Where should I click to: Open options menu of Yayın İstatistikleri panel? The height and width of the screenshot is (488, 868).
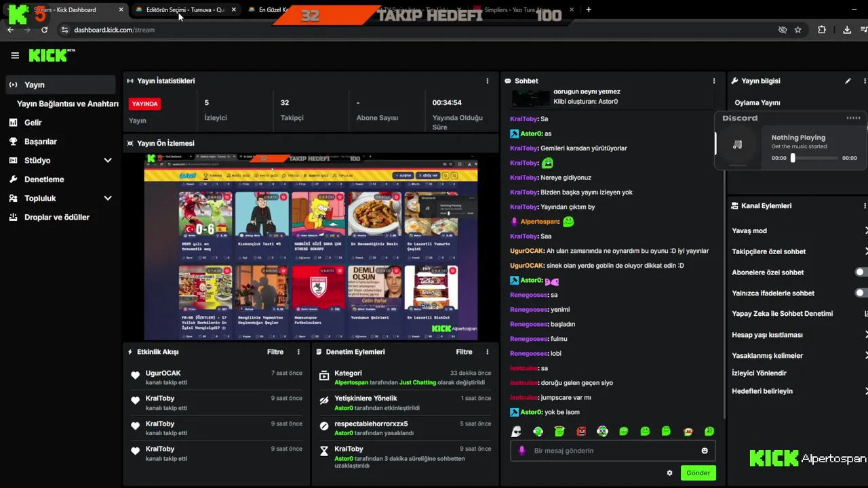(487, 81)
